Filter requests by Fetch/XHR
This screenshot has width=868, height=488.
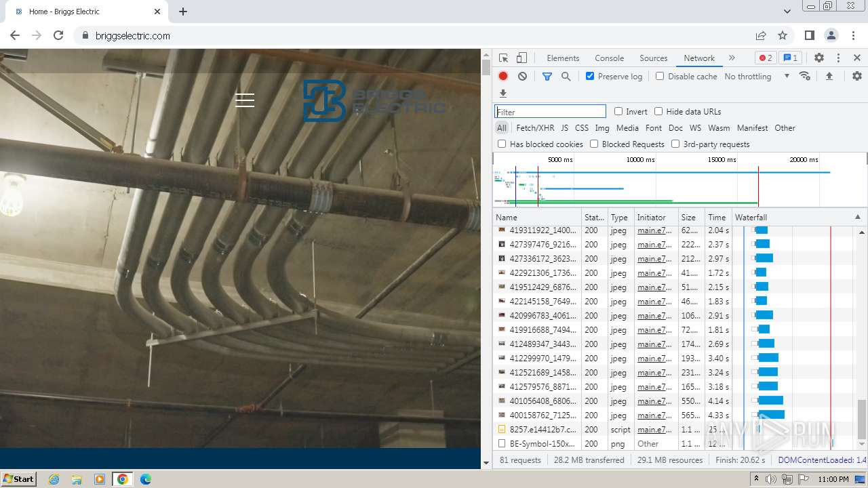click(x=535, y=127)
